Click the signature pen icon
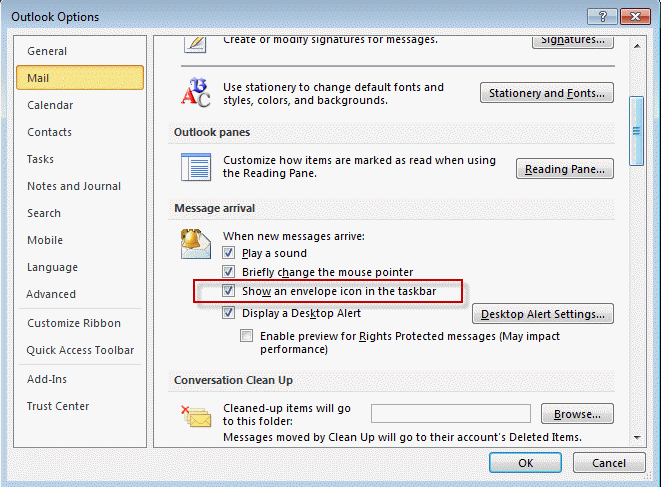This screenshot has height=487, width=661. click(x=195, y=44)
